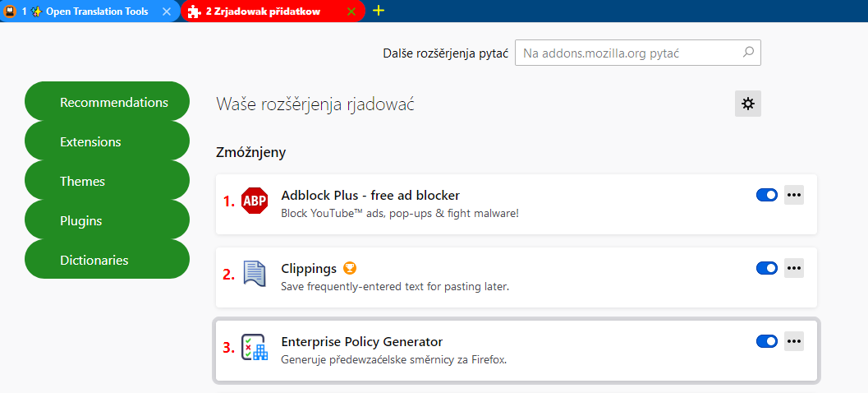Viewport: 868px width, 393px height.
Task: Open the gear tools menu for extensions
Action: point(747,104)
